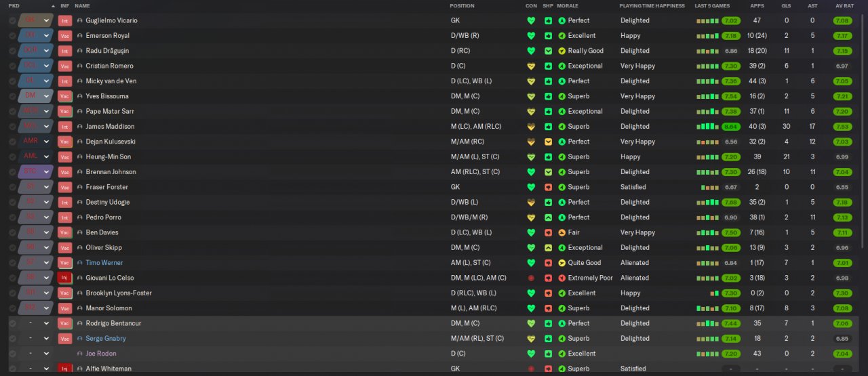Sort by the AV RAT column header

click(x=844, y=5)
